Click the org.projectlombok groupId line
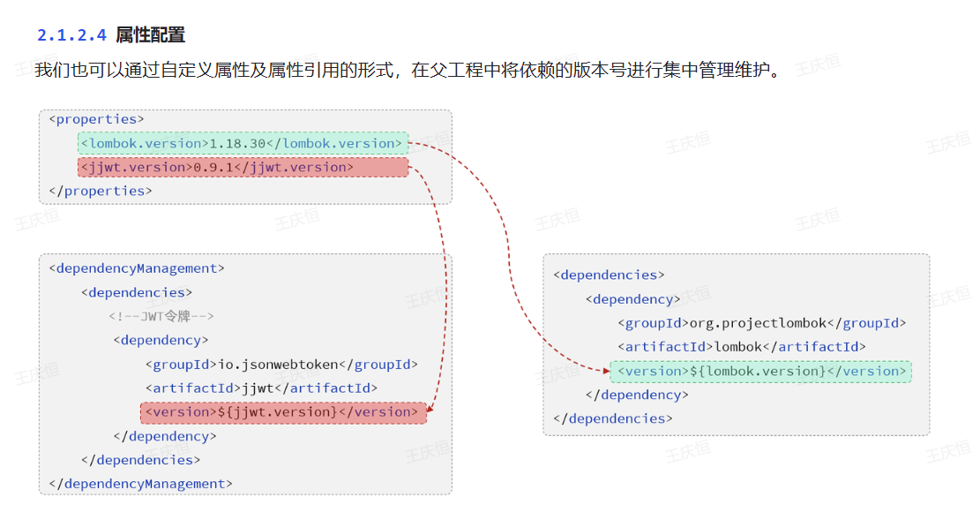Image resolution: width=980 pixels, height=505 pixels. click(761, 323)
